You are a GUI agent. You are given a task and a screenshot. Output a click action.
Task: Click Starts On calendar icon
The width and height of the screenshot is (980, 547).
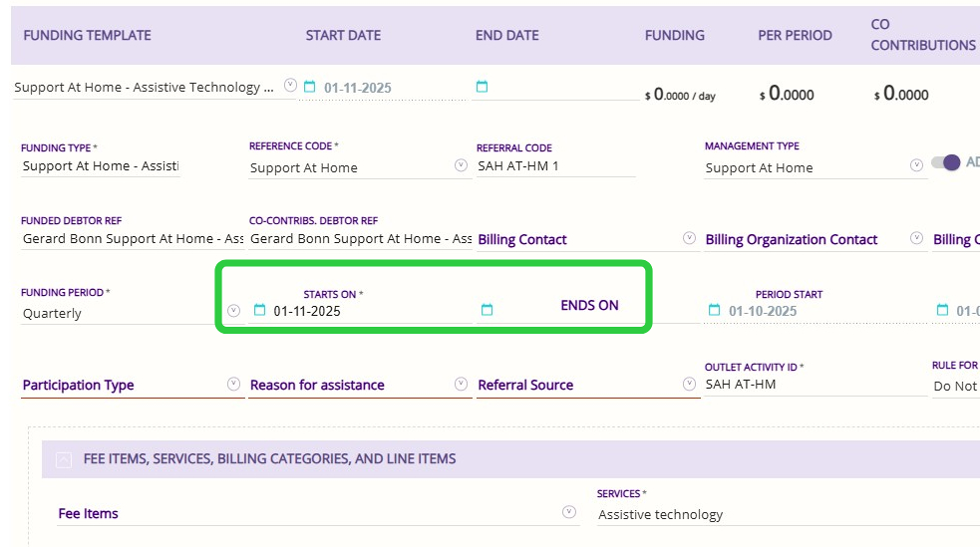(260, 310)
